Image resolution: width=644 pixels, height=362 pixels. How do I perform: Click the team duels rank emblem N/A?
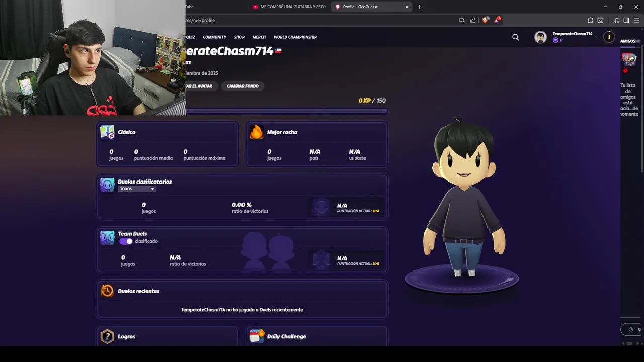point(320,260)
